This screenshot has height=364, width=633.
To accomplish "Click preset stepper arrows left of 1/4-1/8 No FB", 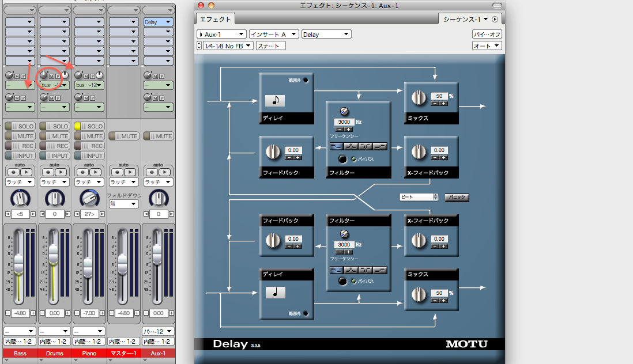I will (x=199, y=46).
